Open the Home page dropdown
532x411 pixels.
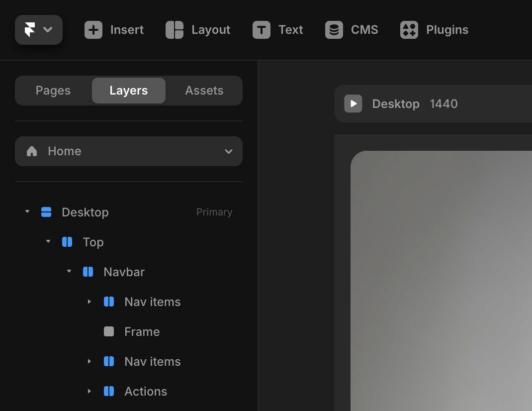point(129,151)
